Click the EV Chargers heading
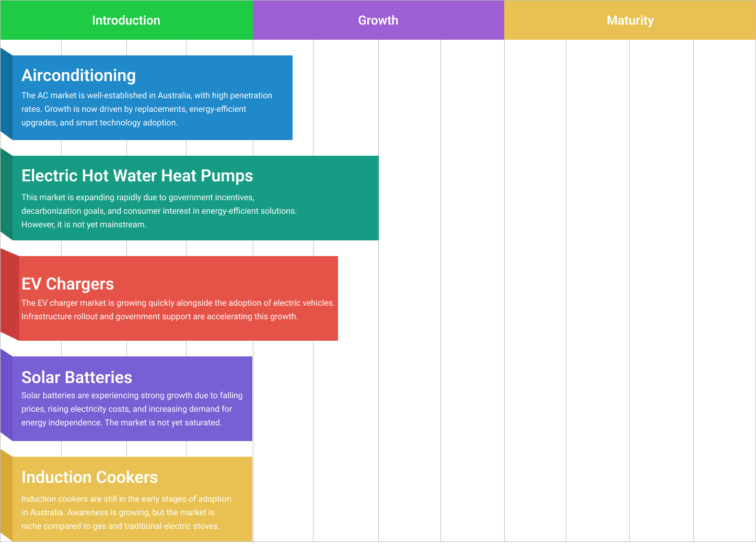 (67, 284)
